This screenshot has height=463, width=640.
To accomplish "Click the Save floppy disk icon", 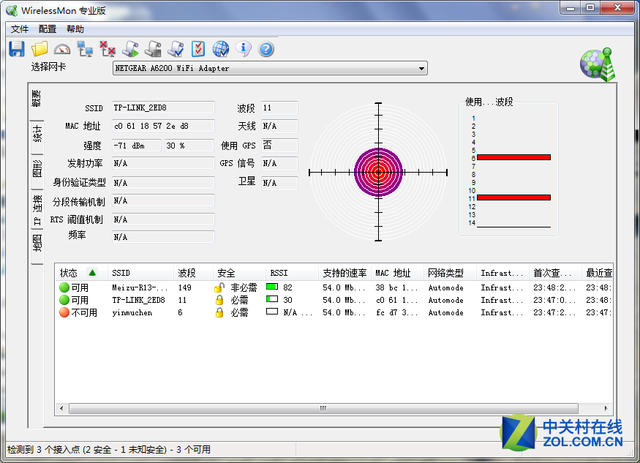I will click(x=17, y=49).
